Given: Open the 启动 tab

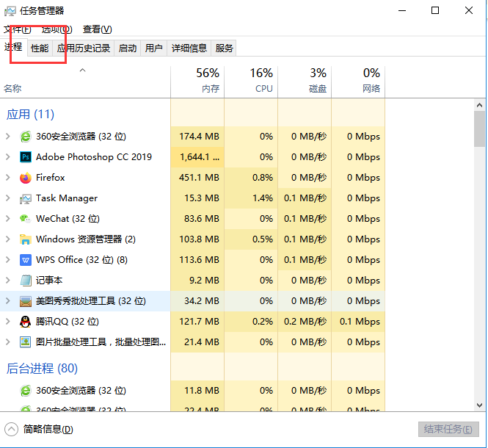Looking at the screenshot, I should 128,48.
